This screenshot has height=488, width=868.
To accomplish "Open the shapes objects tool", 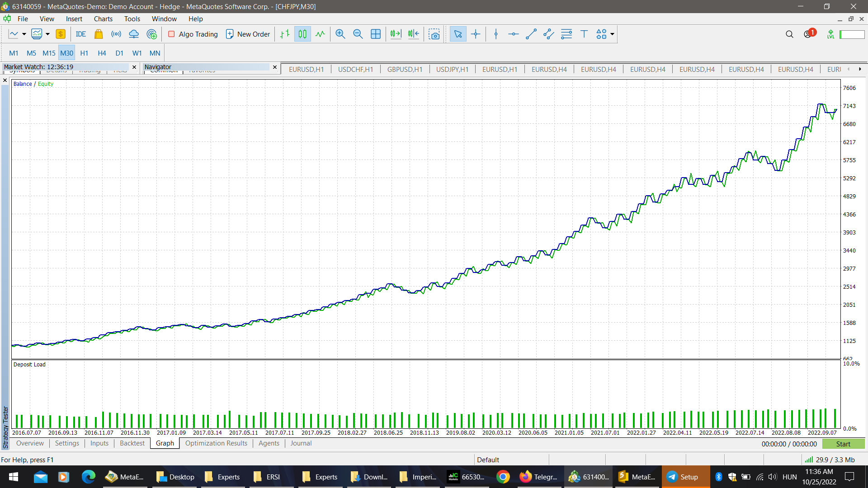I will [601, 34].
